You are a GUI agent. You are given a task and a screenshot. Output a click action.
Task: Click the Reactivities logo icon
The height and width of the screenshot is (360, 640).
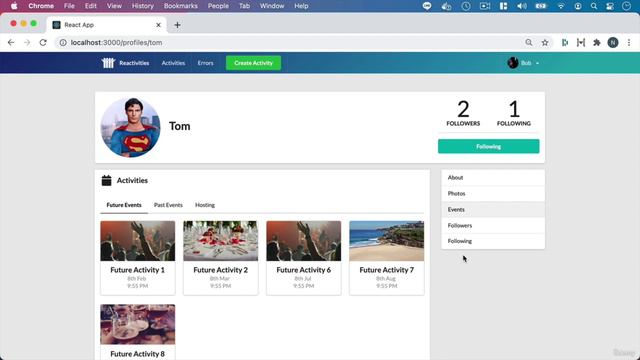tap(108, 63)
